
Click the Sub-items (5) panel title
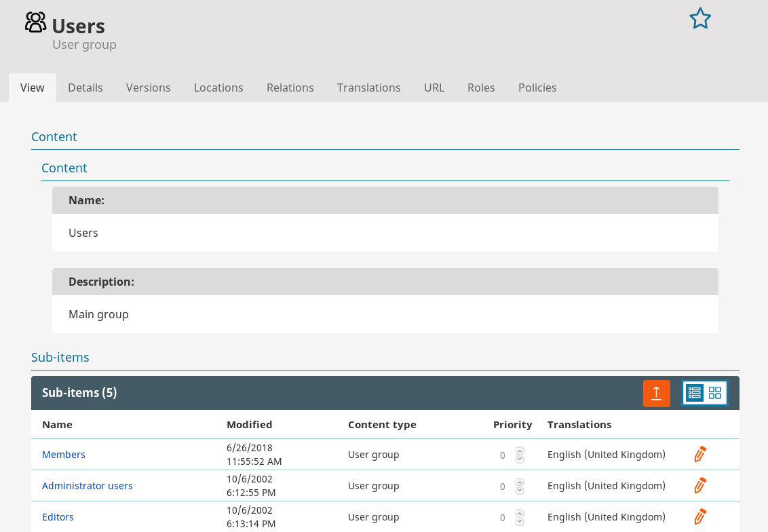click(79, 393)
